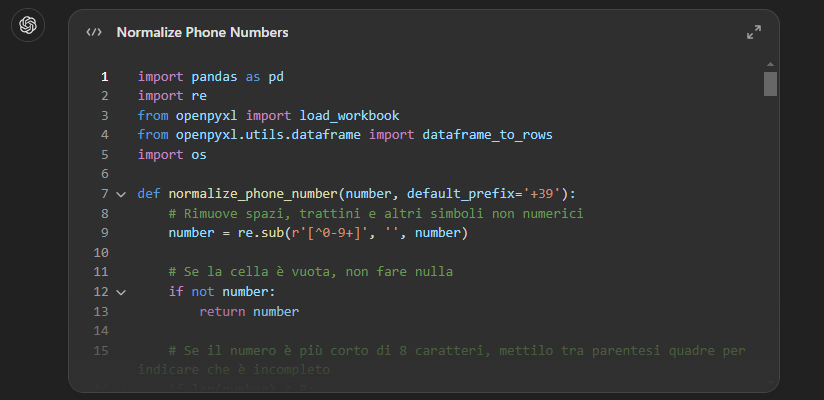Click the default_prefix '+39' string value

pyautogui.click(x=542, y=194)
